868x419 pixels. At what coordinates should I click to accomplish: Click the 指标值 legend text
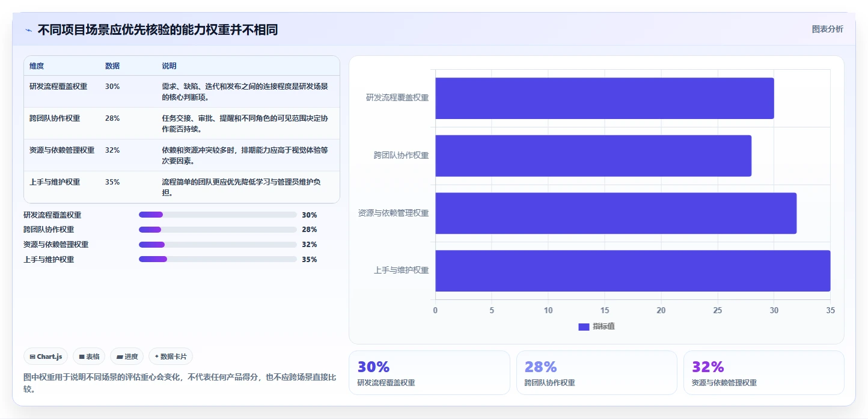(x=604, y=326)
